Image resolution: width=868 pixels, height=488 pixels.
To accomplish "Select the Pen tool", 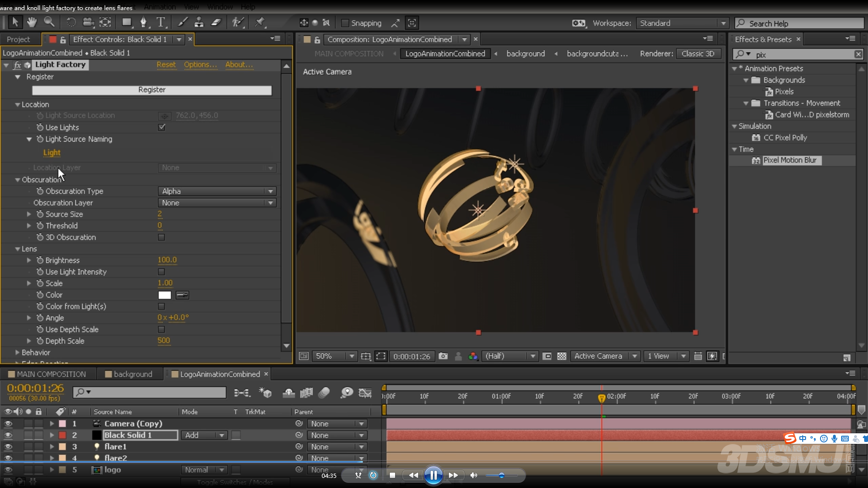I will tap(144, 22).
